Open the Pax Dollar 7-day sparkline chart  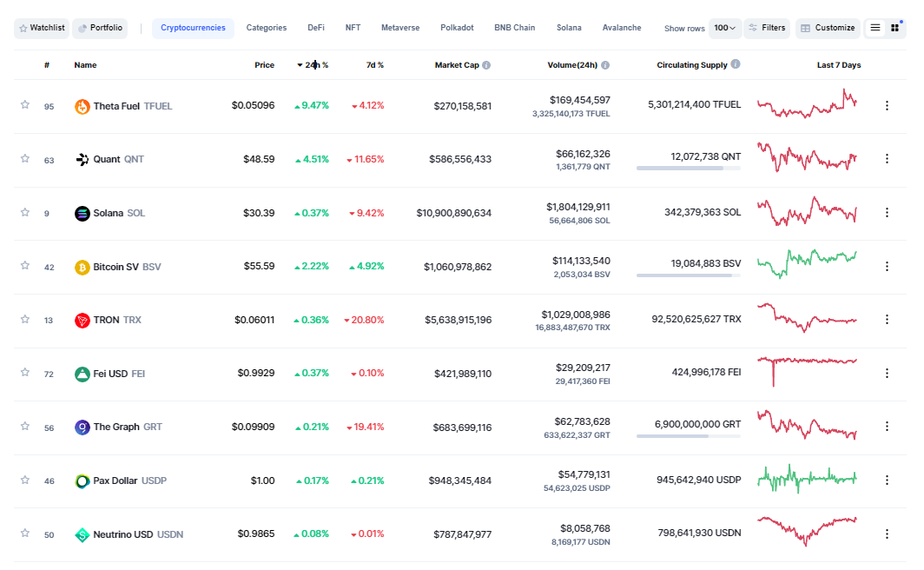click(807, 479)
